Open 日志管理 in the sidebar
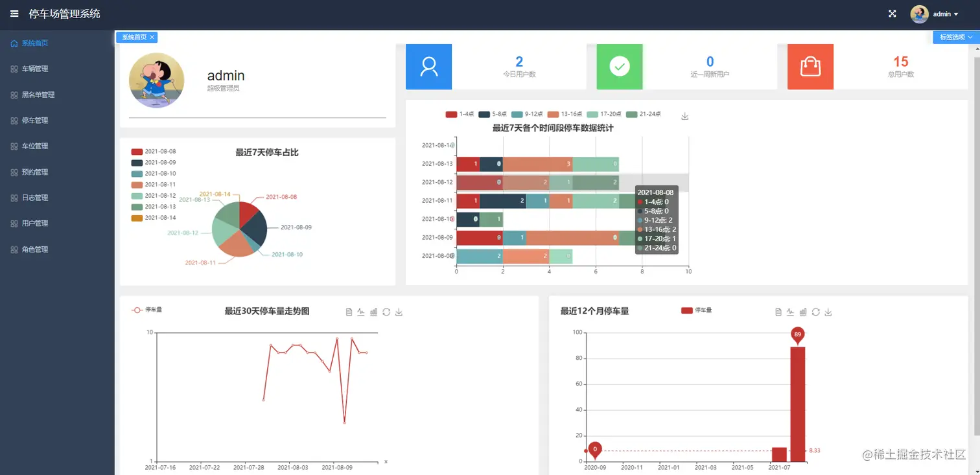The width and height of the screenshot is (980, 475). [57, 198]
